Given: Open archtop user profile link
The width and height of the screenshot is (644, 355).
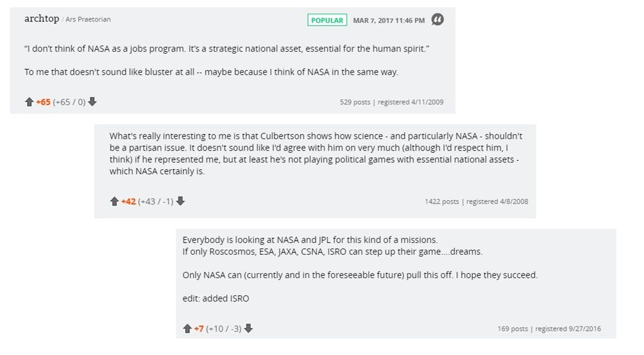Looking at the screenshot, I should click(41, 19).
